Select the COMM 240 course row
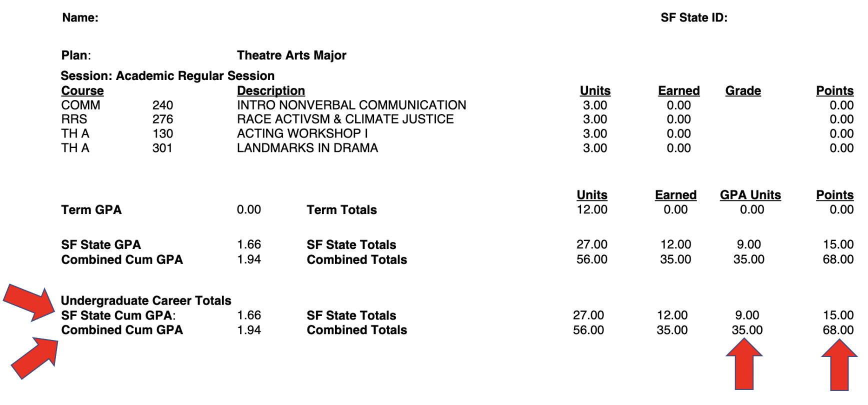 [x=457, y=105]
